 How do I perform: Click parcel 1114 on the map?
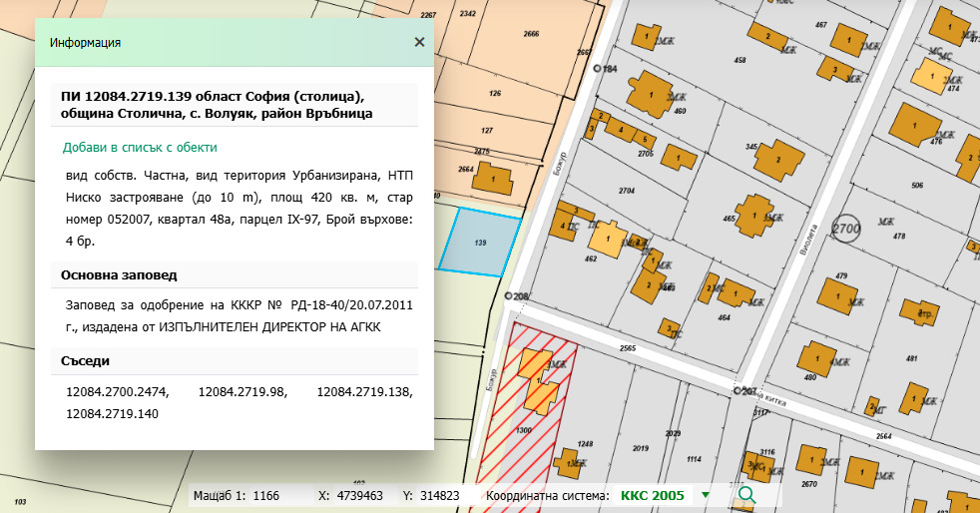click(694, 459)
